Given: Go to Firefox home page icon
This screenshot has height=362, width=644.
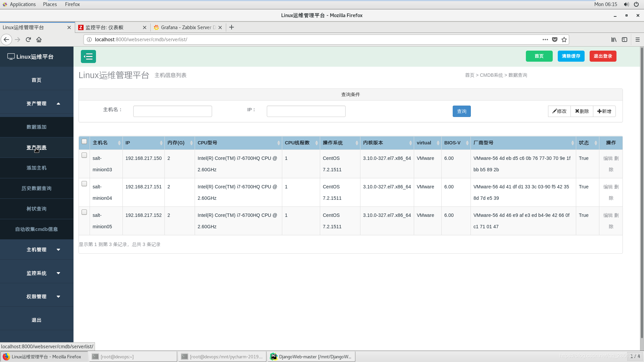Looking at the screenshot, I should 39,40.
